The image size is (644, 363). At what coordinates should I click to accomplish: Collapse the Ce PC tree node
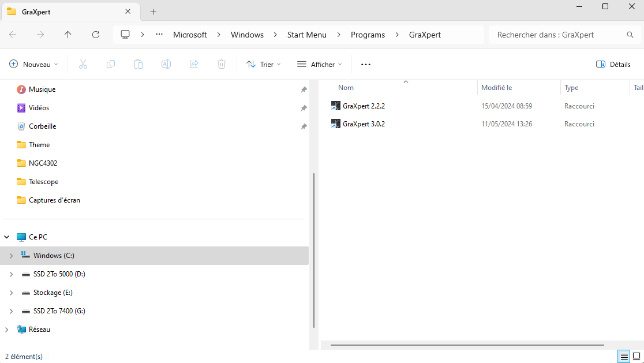(7, 237)
